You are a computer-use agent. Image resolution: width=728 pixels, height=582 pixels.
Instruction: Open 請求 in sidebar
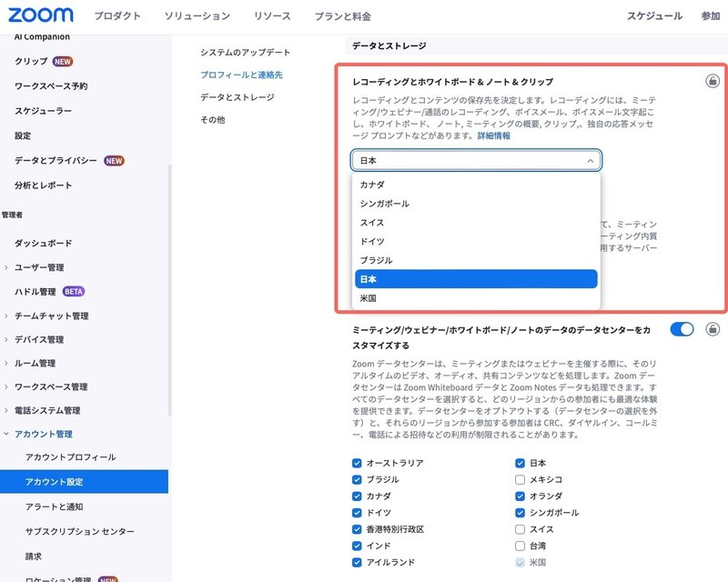pyautogui.click(x=34, y=556)
